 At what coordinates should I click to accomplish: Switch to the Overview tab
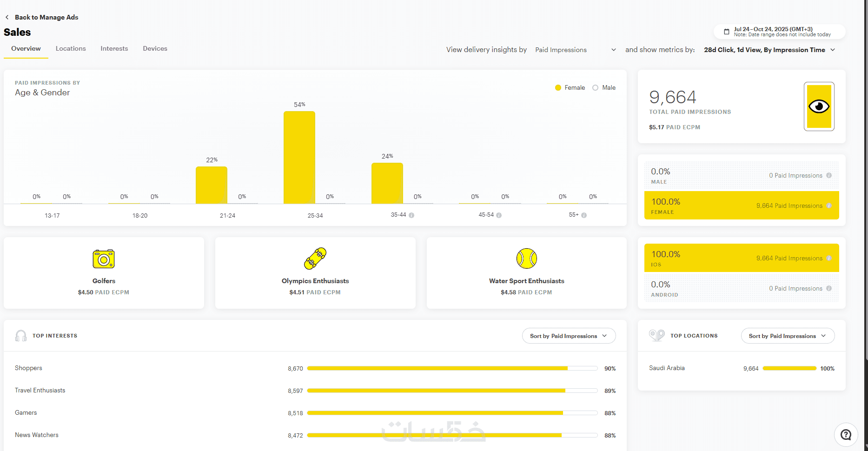26,48
